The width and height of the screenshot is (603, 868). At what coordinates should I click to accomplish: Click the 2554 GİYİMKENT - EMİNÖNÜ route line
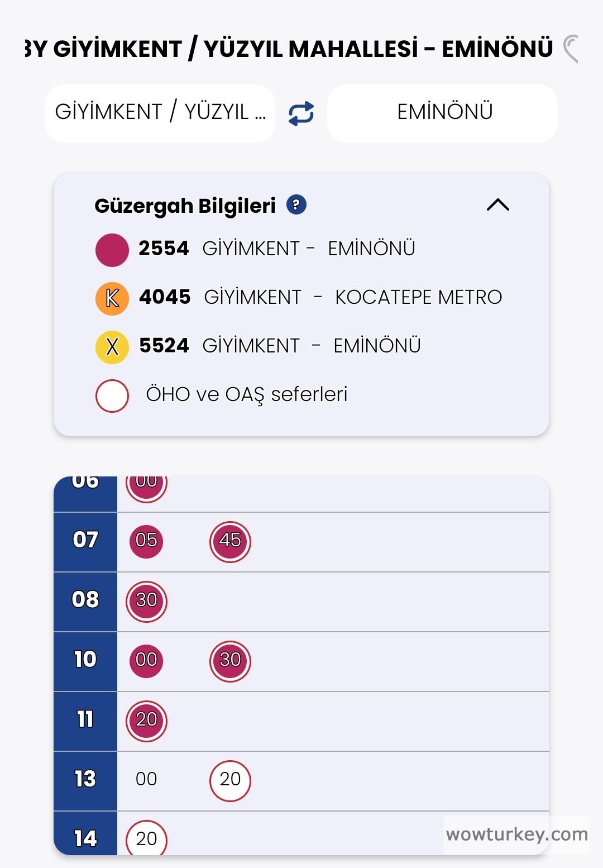pyautogui.click(x=276, y=248)
